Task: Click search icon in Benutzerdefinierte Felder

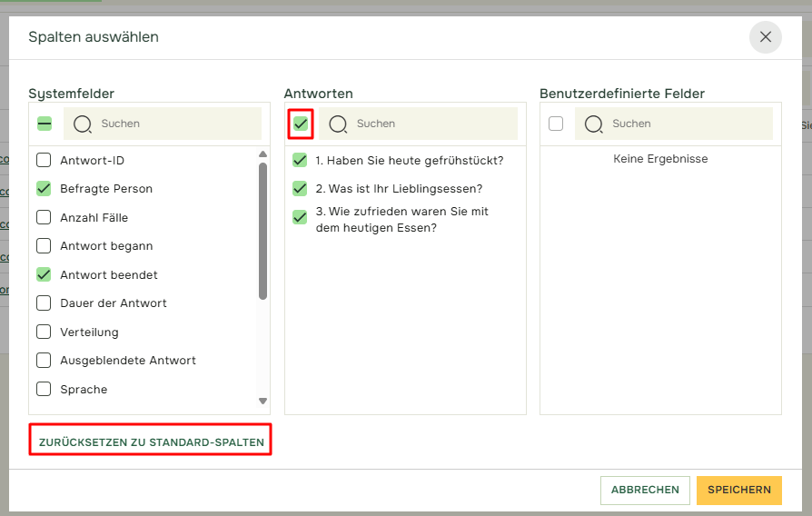Action: pyautogui.click(x=594, y=124)
